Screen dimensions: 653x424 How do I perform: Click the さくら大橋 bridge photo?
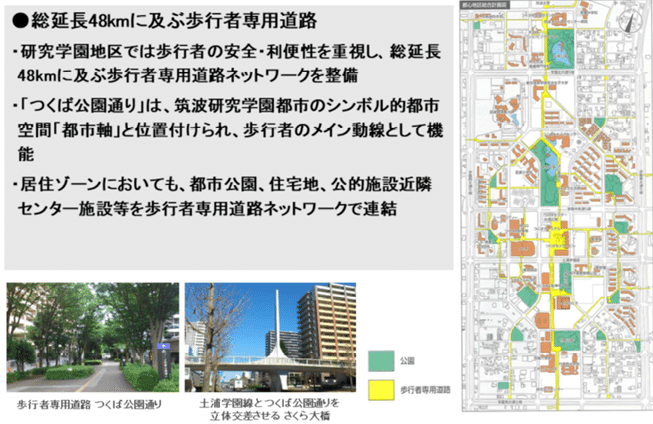click(x=270, y=337)
